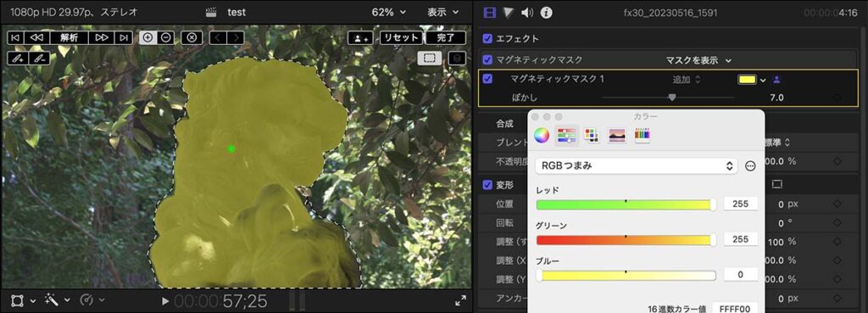Open the color inspector triangle tab
868x313 pixels.
pyautogui.click(x=509, y=12)
